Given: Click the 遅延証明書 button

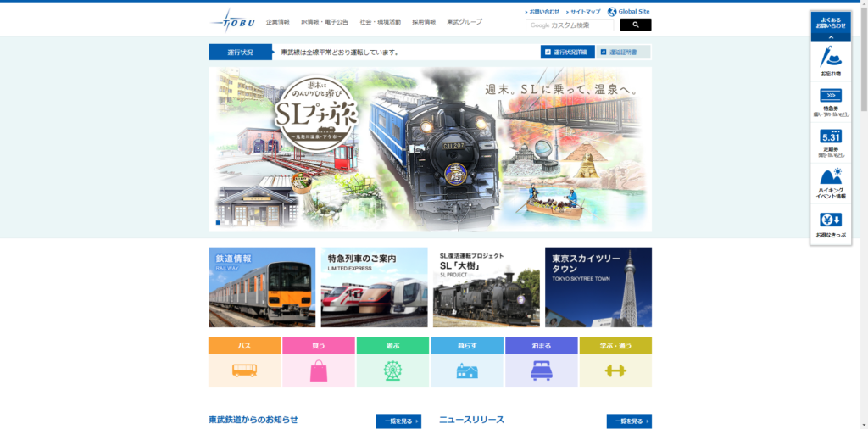Looking at the screenshot, I should click(x=623, y=52).
